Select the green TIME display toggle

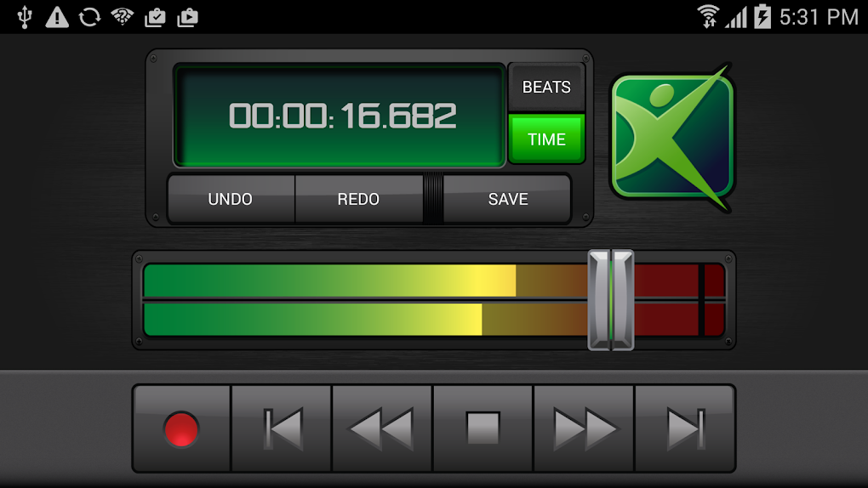[546, 139]
